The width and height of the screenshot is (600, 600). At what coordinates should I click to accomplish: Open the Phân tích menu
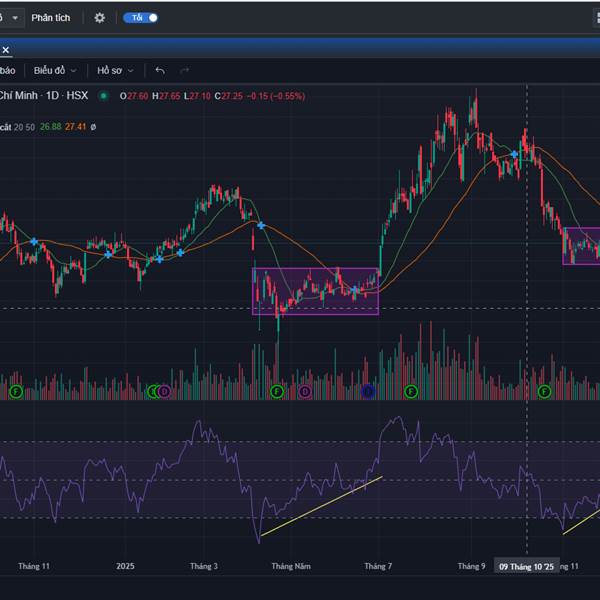[52, 18]
